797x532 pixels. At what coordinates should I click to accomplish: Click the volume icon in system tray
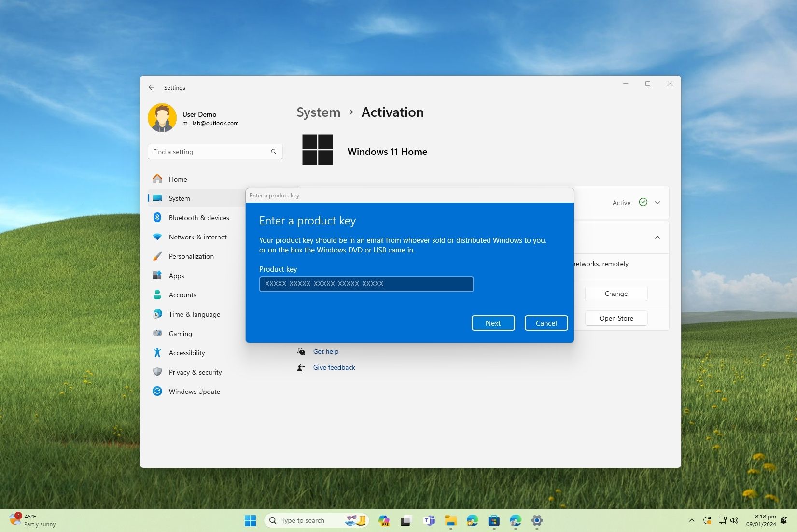[x=734, y=520]
